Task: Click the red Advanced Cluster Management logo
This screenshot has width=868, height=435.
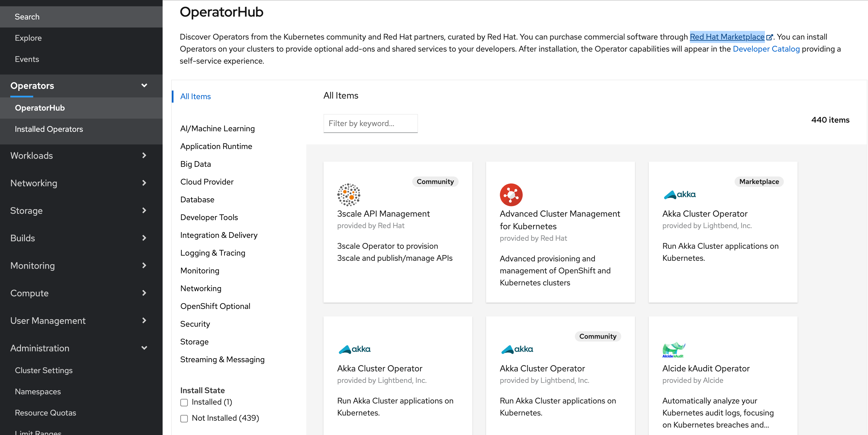Action: tap(511, 195)
